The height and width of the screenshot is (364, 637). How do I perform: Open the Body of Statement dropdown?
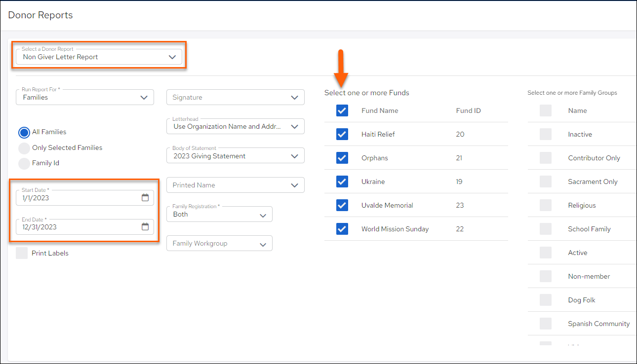click(236, 156)
